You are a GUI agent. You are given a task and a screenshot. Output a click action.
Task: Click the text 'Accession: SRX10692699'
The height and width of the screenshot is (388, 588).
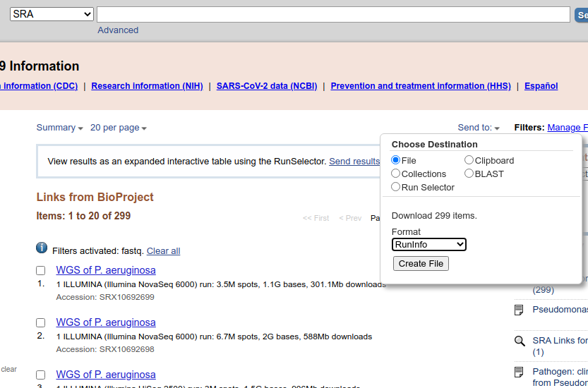point(105,297)
